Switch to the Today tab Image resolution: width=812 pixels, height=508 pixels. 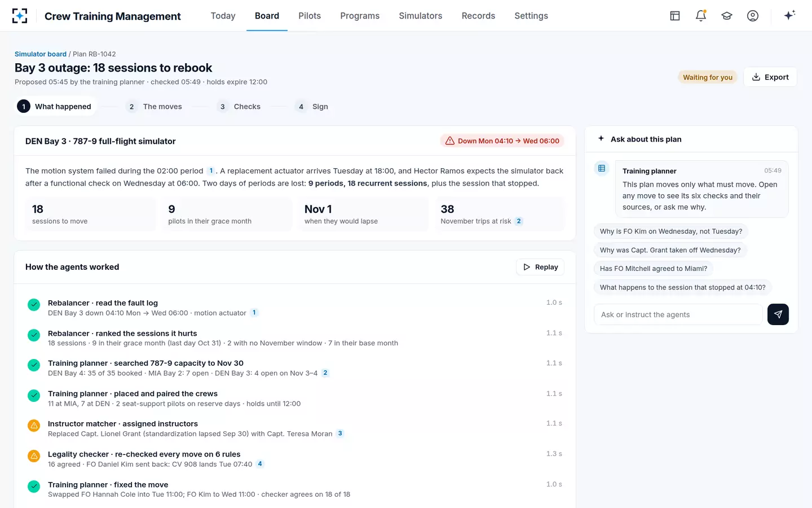223,16
